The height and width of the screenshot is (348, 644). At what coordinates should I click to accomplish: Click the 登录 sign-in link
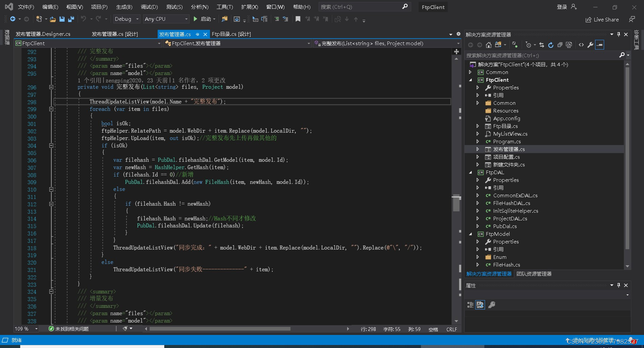[562, 7]
